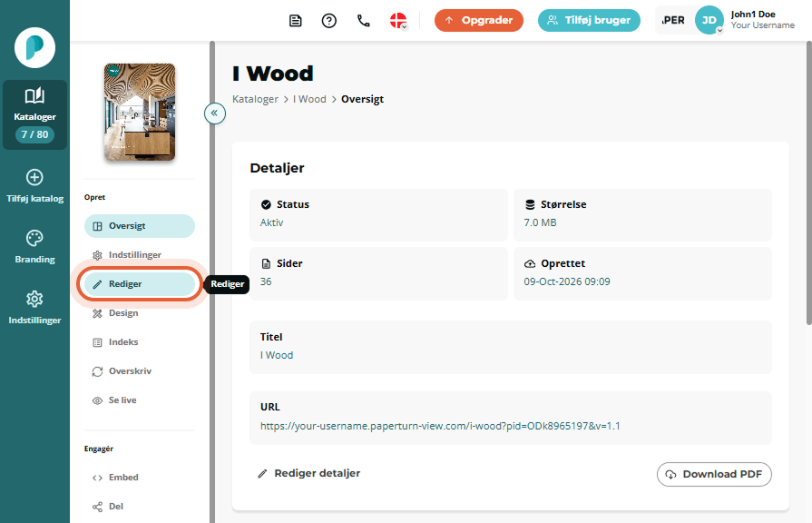Click the 7.0 MB size value
Viewport: 812px width, 523px height.
pyautogui.click(x=540, y=222)
